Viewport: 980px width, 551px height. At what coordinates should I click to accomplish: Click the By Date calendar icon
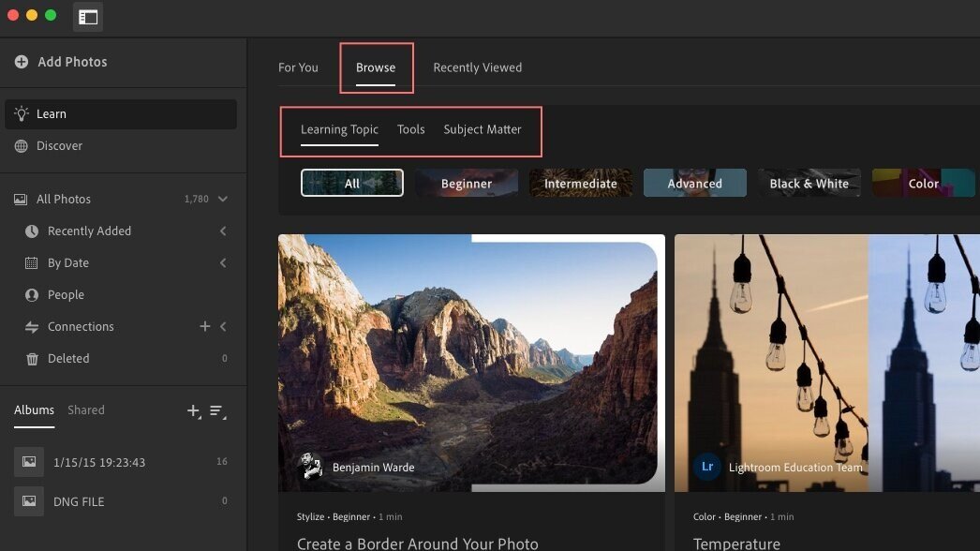[31, 262]
